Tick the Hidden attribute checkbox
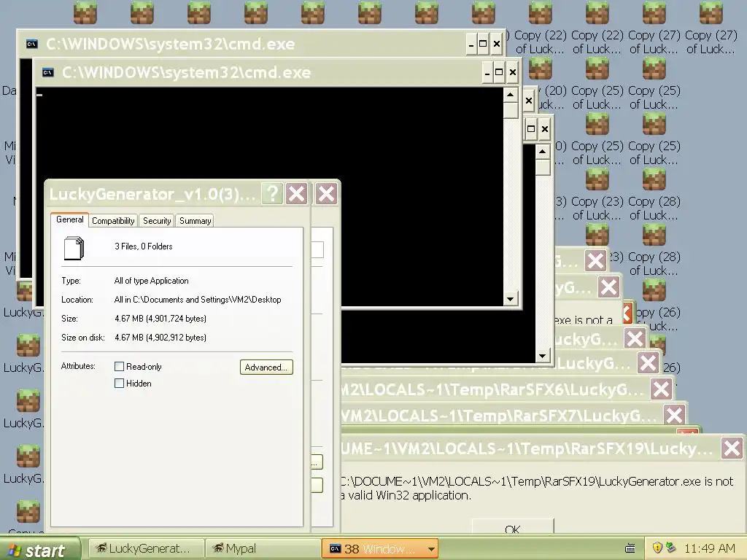Viewport: 747px width, 560px height. pyautogui.click(x=119, y=384)
